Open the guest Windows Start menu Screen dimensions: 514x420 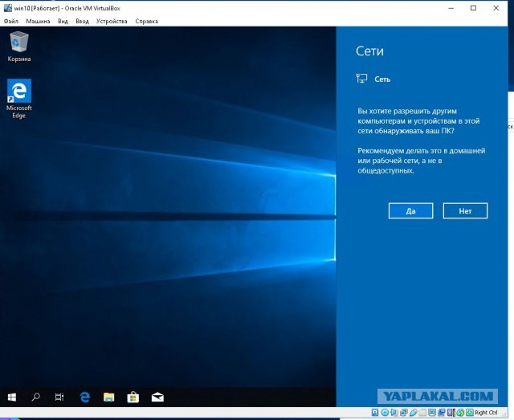tap(12, 398)
